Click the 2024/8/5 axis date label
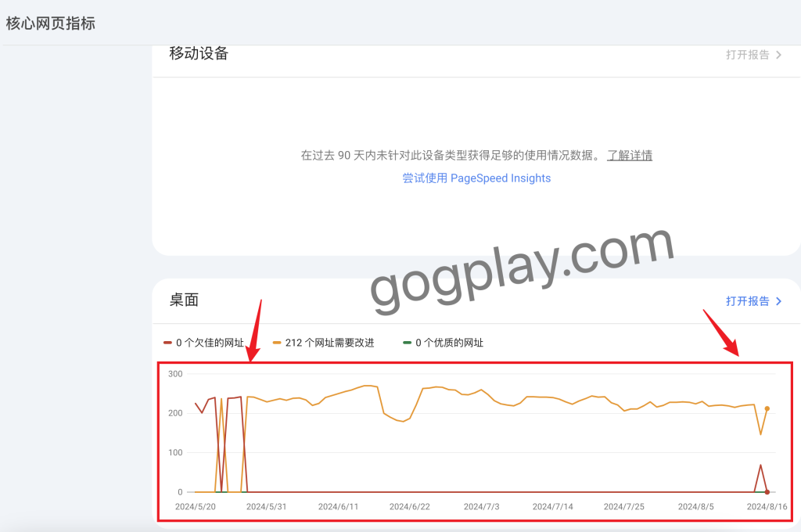This screenshot has width=801, height=532. pos(695,506)
